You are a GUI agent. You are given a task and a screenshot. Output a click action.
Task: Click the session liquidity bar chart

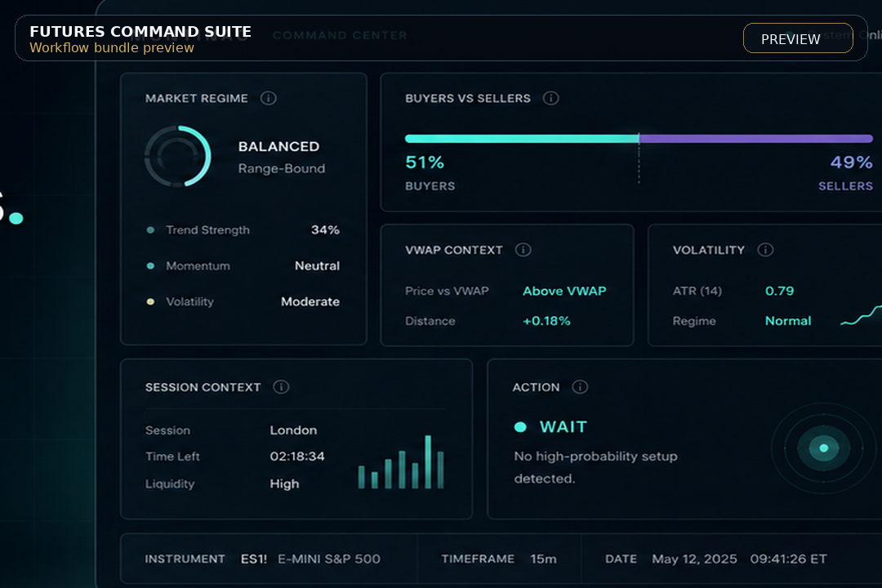(401, 461)
